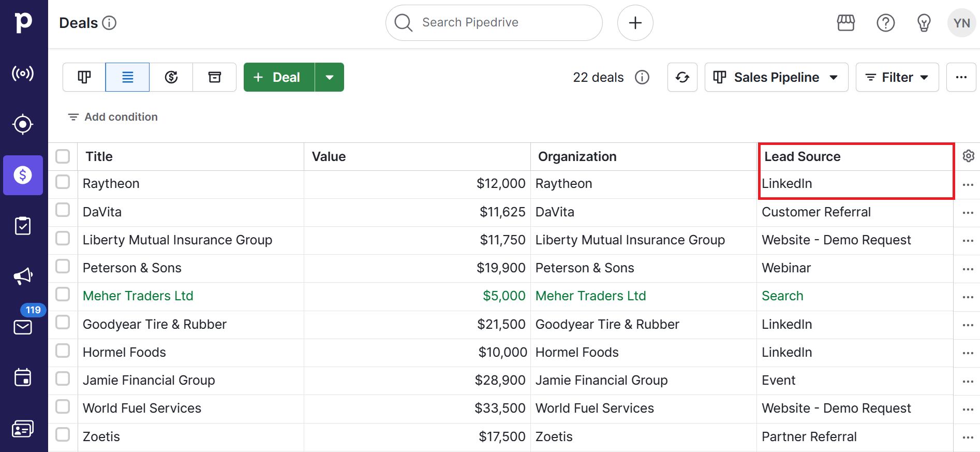This screenshot has height=452, width=980.
Task: Open Goodyear Tire & Rubber organization link
Action: (607, 324)
